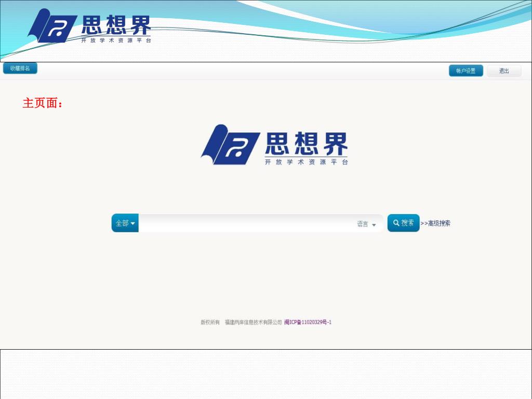532x399 pixels.
Task: Click the 福建两岸信息技术有限公司 footer text
Action: click(x=253, y=322)
